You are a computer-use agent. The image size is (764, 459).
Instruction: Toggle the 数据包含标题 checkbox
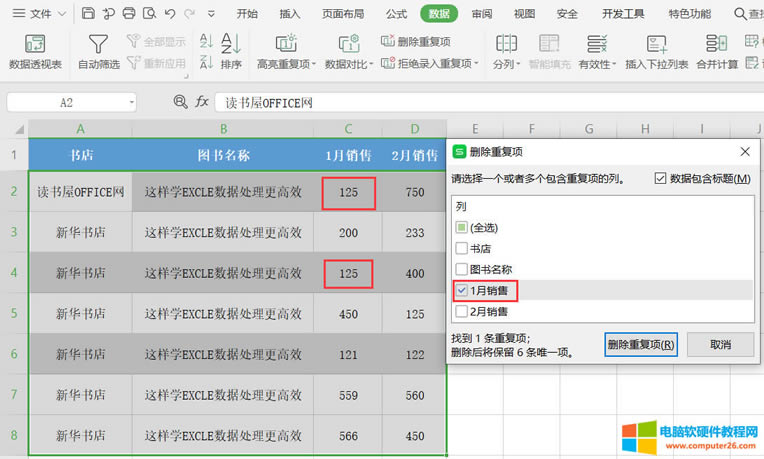click(659, 178)
